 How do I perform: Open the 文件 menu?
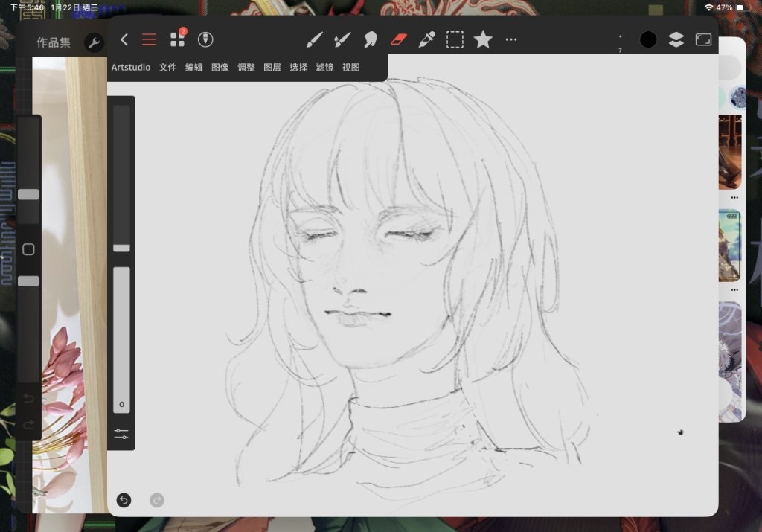pyautogui.click(x=167, y=68)
